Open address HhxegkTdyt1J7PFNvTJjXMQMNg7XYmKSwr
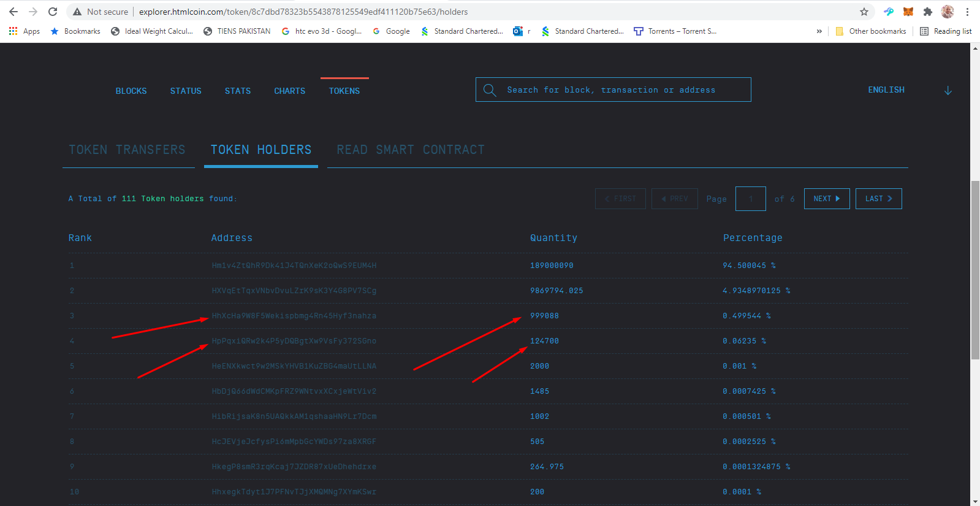The image size is (980, 506). (294, 492)
